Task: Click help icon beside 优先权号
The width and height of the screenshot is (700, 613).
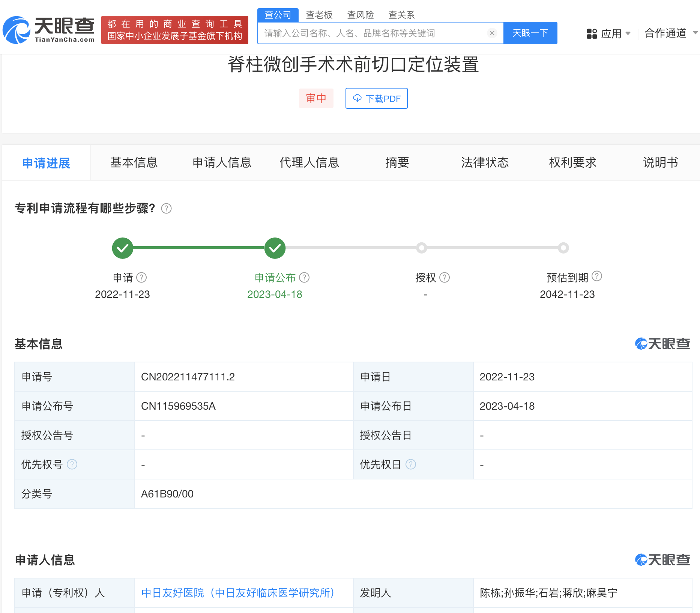Action: coord(72,464)
